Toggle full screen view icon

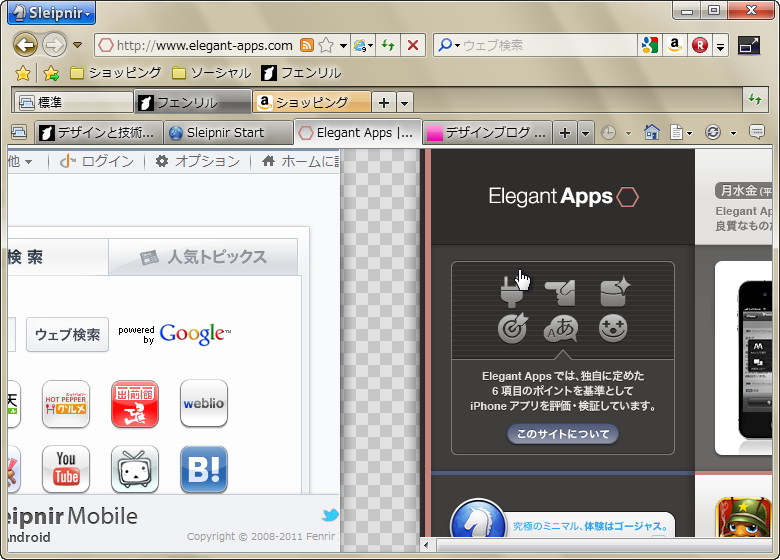pos(749,45)
